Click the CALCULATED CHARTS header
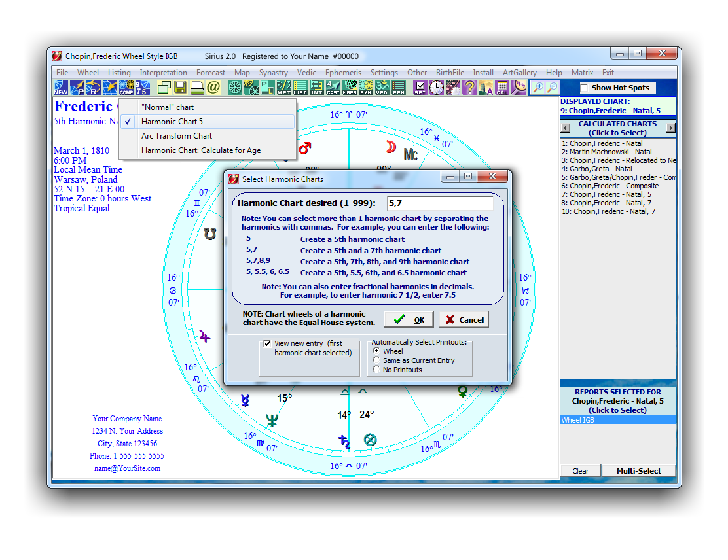The width and height of the screenshot is (728, 560). click(x=617, y=128)
